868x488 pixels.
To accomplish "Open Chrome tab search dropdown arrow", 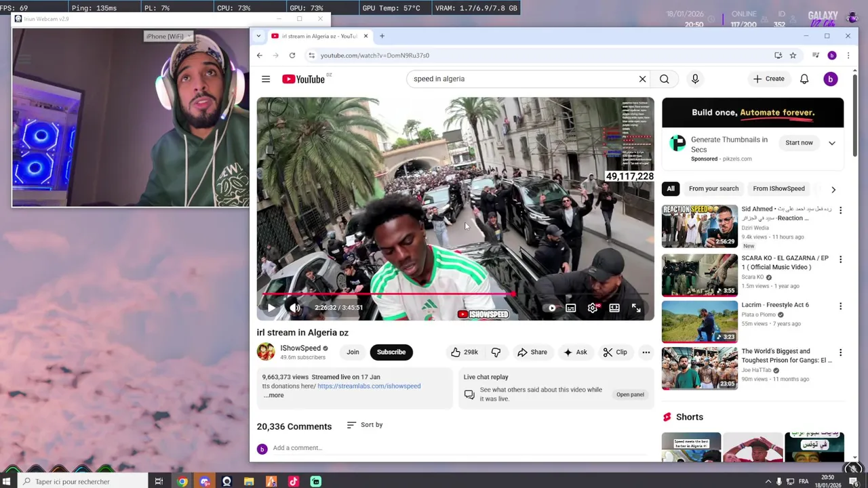I will coord(258,36).
